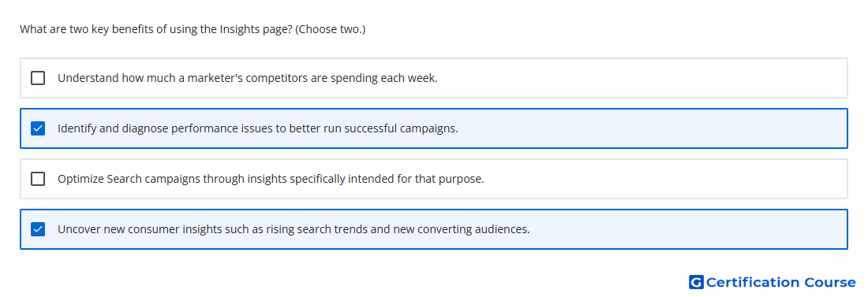
Task: Select the answer text about competitors' weekly spending
Action: [x=248, y=78]
